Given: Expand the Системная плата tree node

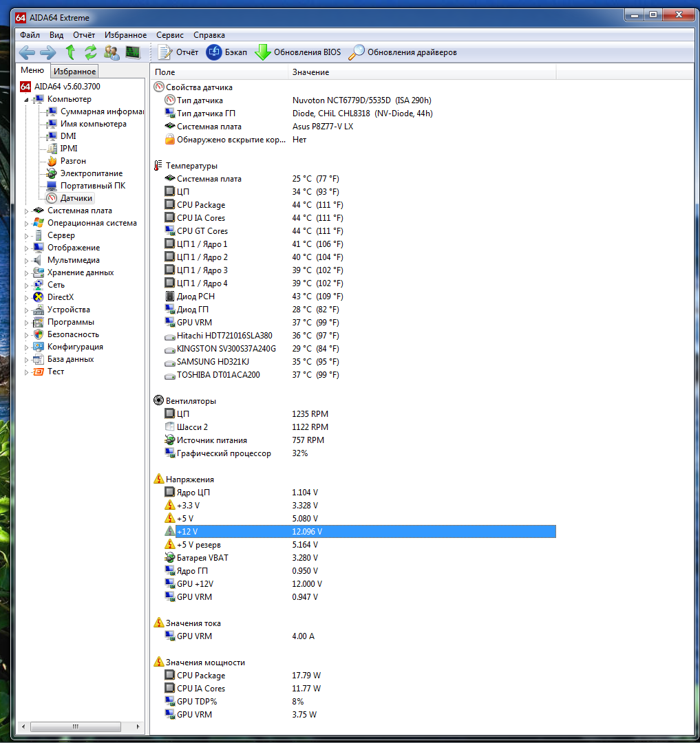Looking at the screenshot, I should click(27, 211).
